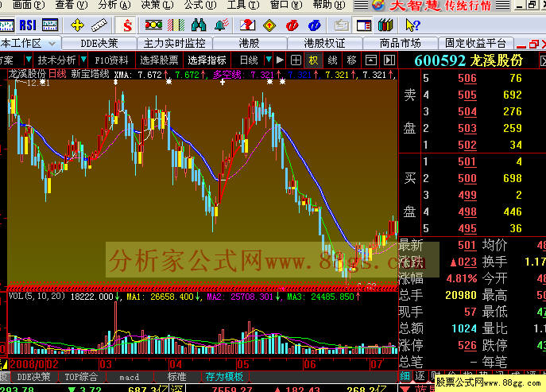Select the yellow four-arrow move tool
The image size is (546, 392).
coord(77,25)
